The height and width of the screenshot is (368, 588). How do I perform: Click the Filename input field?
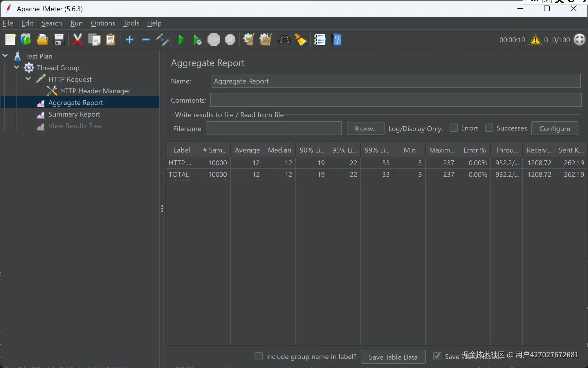click(273, 128)
